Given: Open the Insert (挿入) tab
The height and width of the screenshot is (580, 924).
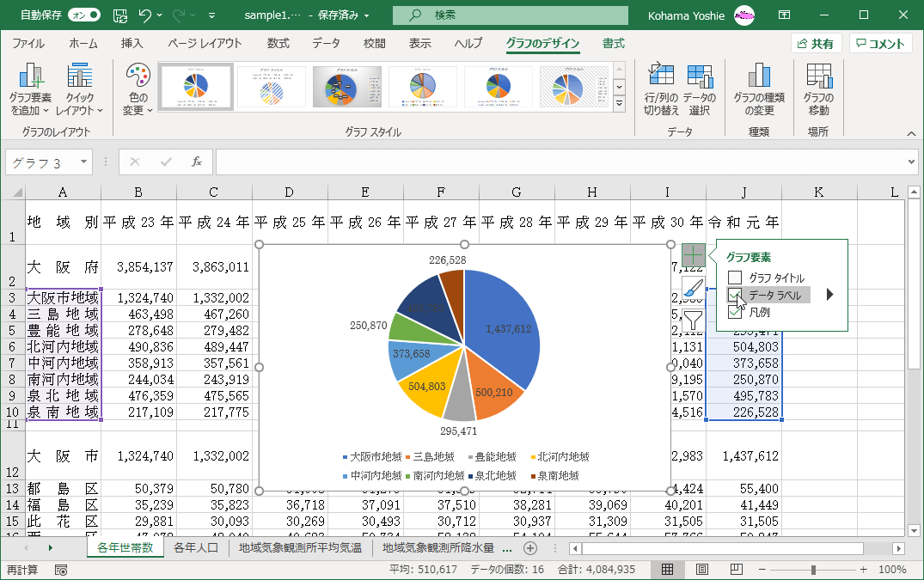Looking at the screenshot, I should 132,44.
